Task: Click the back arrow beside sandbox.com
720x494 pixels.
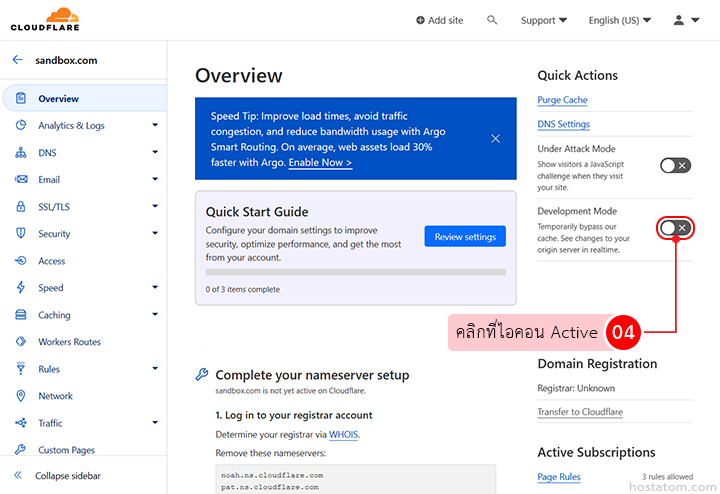Action: pyautogui.click(x=17, y=60)
